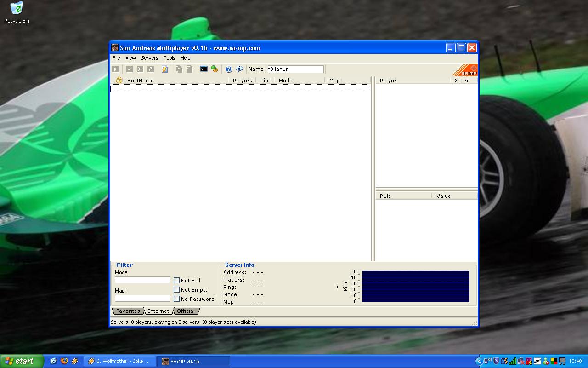Click the Wolfmother taskbar button

point(120,361)
